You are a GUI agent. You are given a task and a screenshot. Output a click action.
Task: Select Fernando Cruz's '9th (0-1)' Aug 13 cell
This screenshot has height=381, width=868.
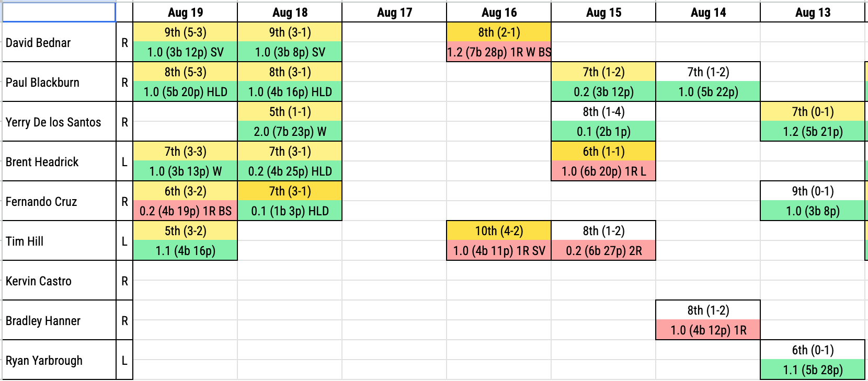[x=813, y=191]
